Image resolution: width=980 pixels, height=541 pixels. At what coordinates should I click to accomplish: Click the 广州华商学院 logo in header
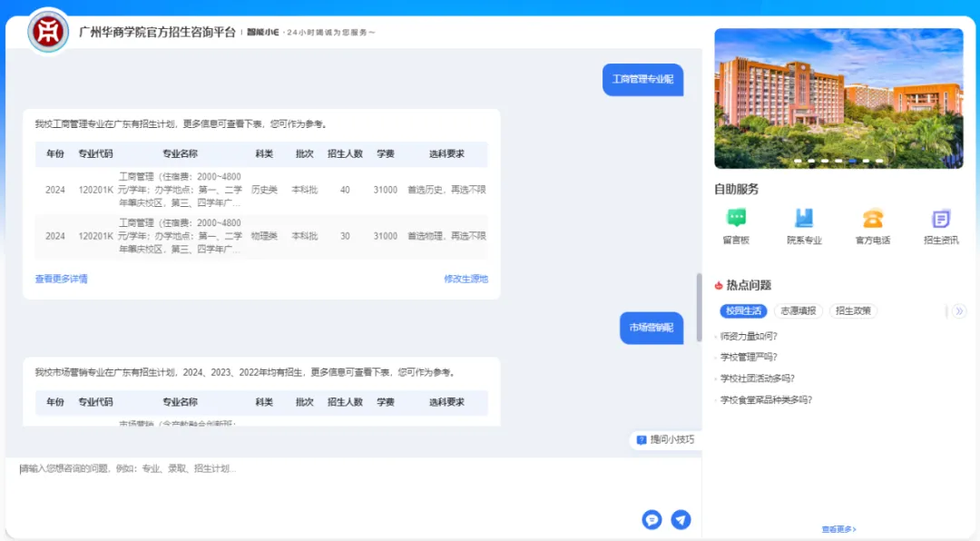pos(46,32)
